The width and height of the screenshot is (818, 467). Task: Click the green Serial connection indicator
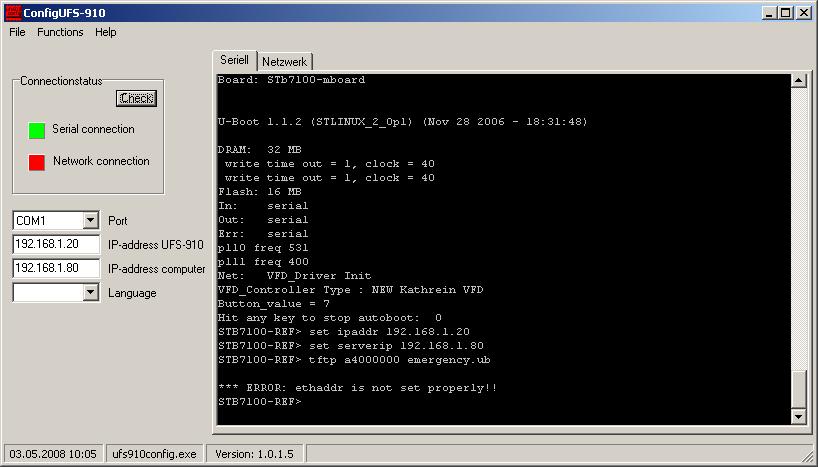point(37,130)
